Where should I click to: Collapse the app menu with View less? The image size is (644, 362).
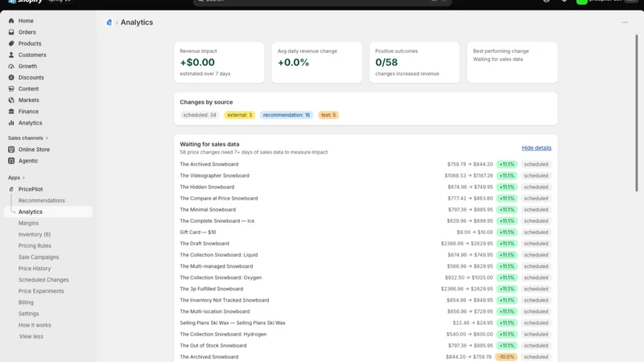point(31,336)
